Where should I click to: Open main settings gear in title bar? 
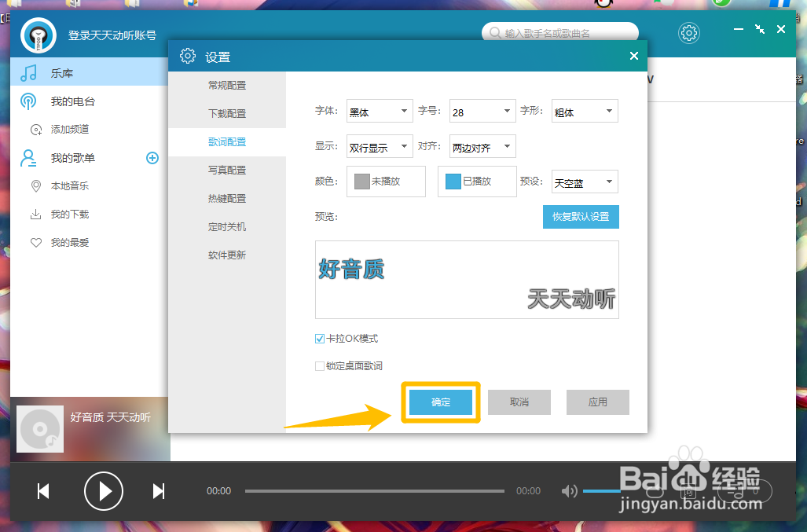point(688,34)
